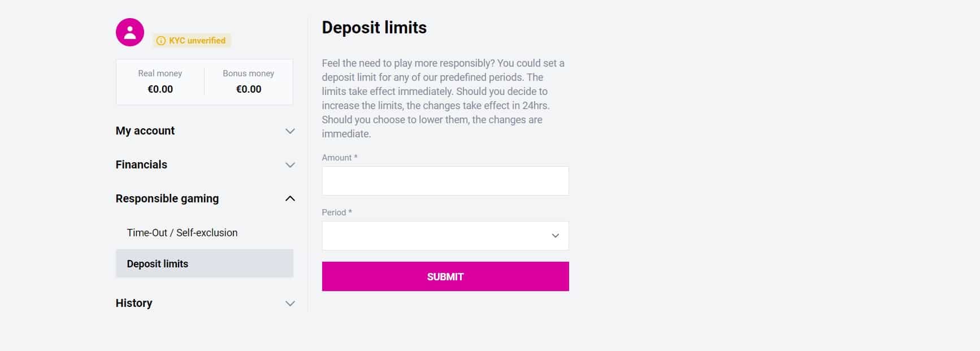Image resolution: width=980 pixels, height=351 pixels.
Task: Open the Period dropdown arrow
Action: (x=555, y=236)
